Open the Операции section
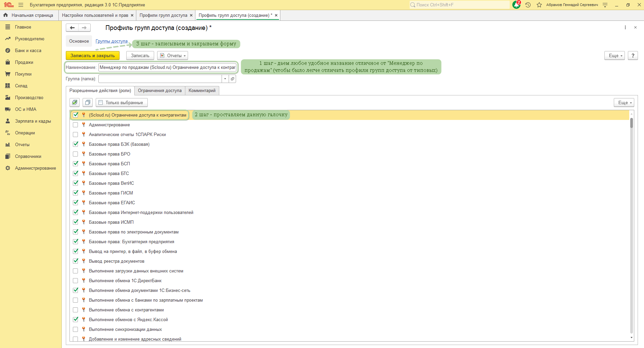This screenshot has height=348, width=644. [x=25, y=133]
